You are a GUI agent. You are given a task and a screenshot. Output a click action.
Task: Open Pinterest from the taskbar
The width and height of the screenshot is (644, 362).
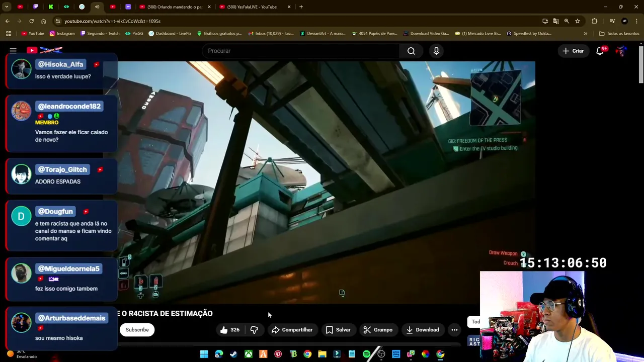(x=278, y=354)
